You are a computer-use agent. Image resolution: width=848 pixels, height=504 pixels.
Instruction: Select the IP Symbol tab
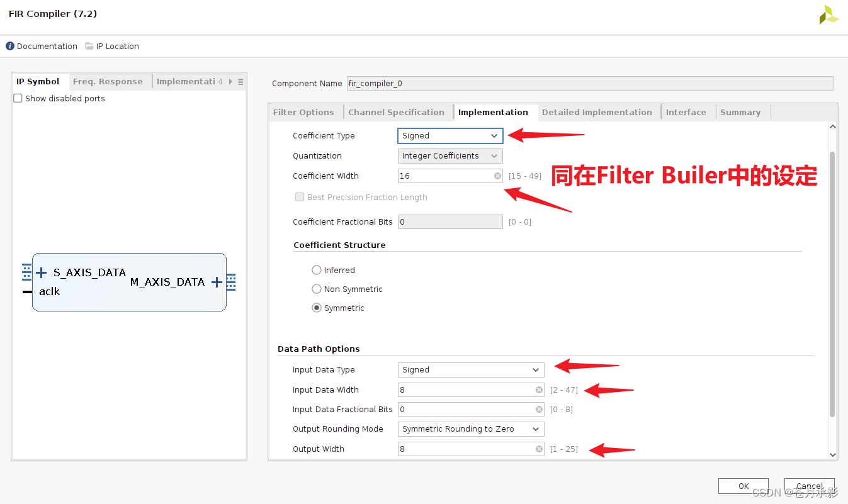pos(38,81)
